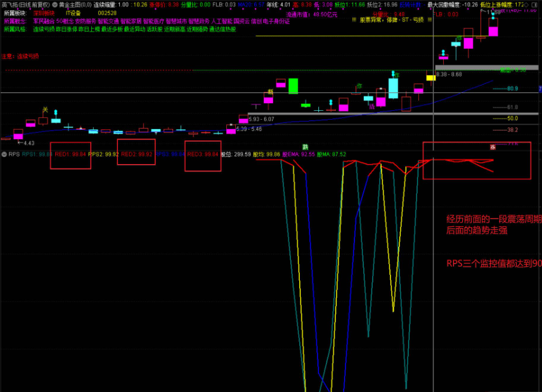Click the 最大回撤幅度: -10.26 readout
Screen dimensions: 542x392
point(453,5)
